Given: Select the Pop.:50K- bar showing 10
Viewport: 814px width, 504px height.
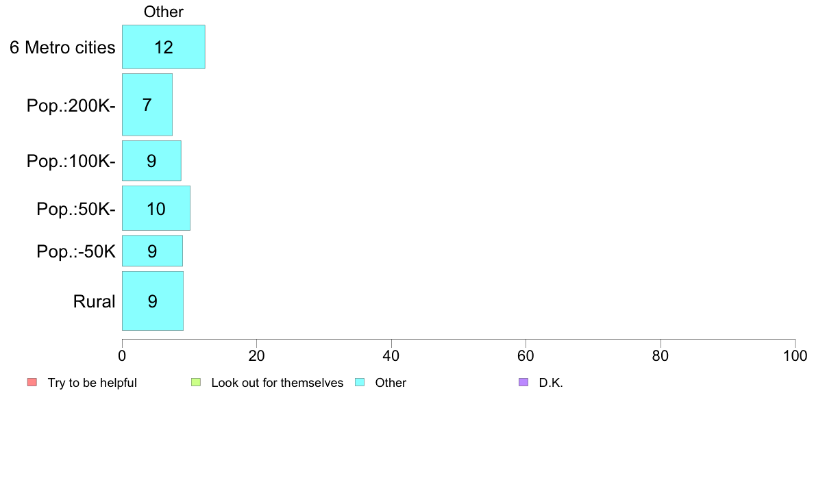Looking at the screenshot, I should (156, 208).
